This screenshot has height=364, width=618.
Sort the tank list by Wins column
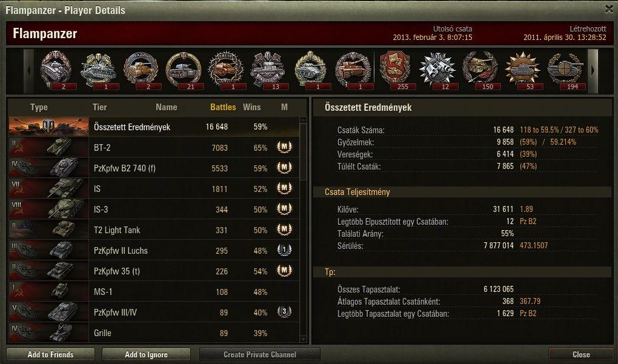[252, 107]
